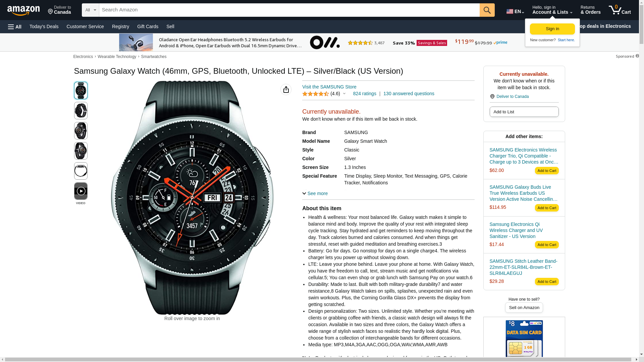
Task: Open Today's Deals menu item
Action: tap(44, 26)
